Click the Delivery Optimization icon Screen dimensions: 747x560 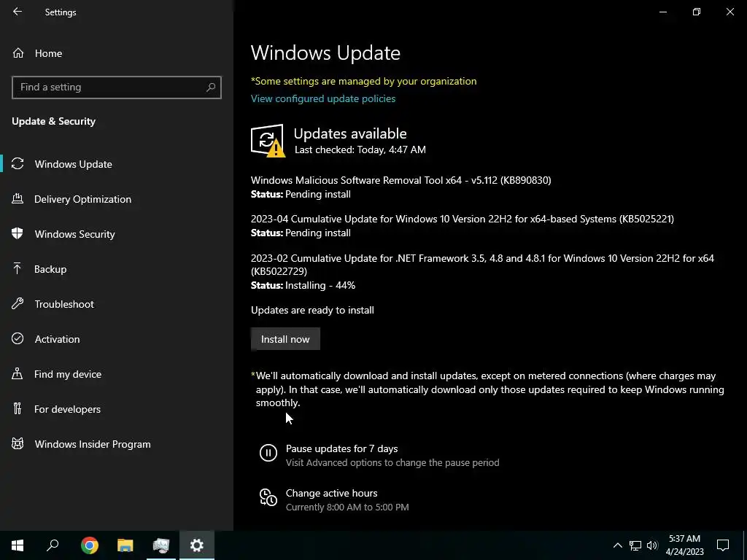click(18, 199)
